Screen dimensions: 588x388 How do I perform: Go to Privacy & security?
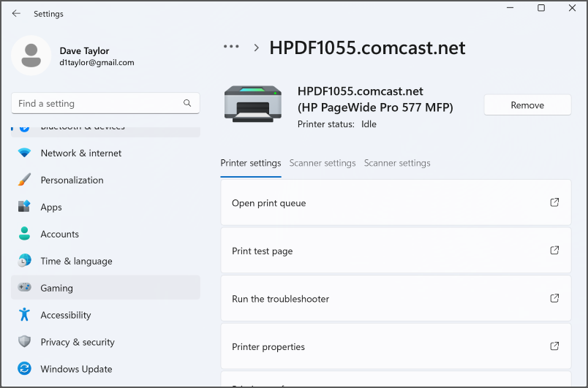tap(105, 341)
